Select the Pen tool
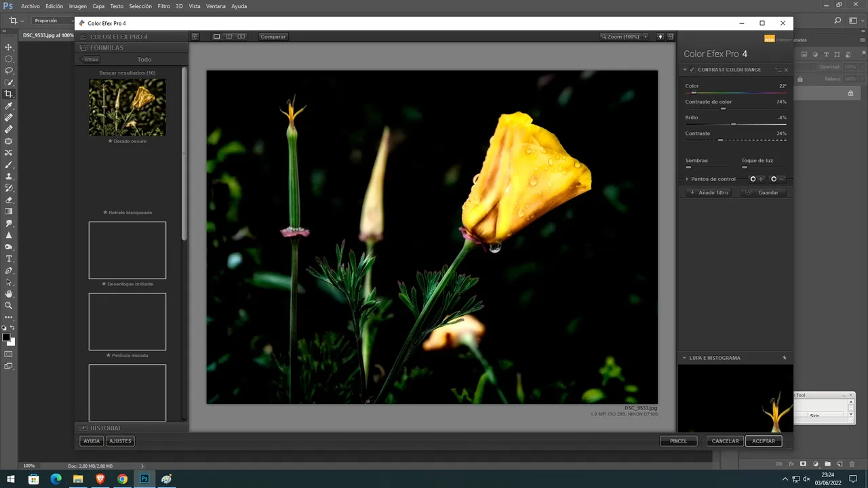868x488 pixels. point(9,270)
